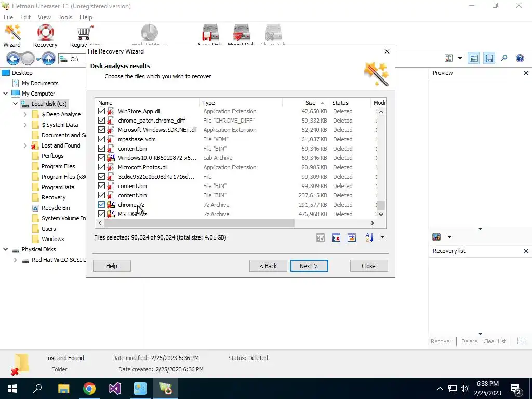Click the C:\ address path field

(72, 59)
